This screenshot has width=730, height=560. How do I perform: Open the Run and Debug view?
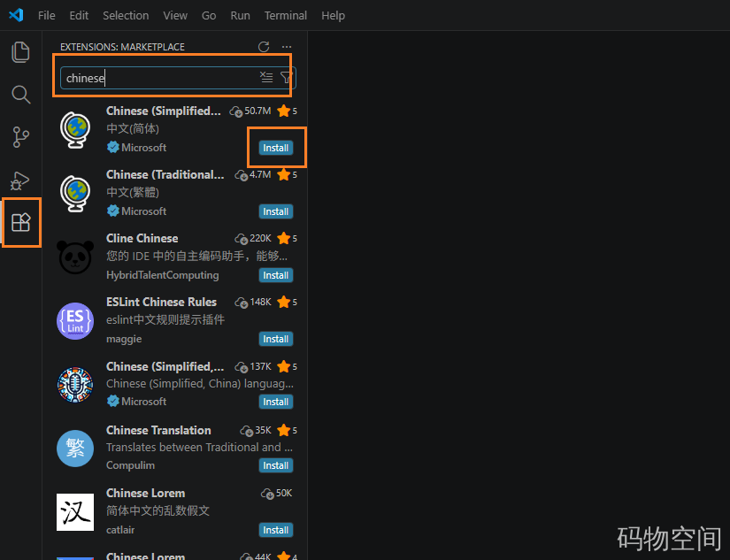tap(20, 180)
